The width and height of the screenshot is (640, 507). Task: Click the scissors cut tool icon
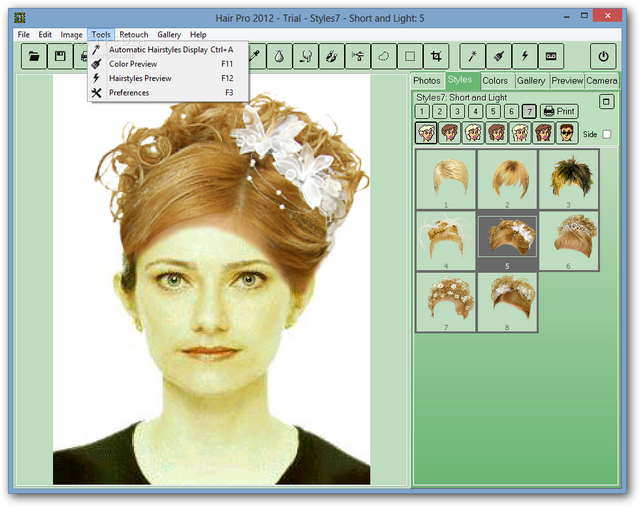pyautogui.click(x=357, y=56)
